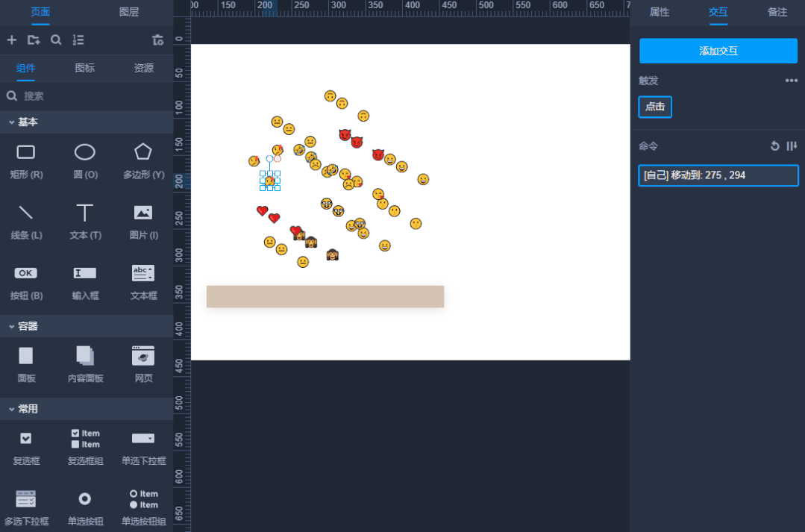This screenshot has width=805, height=532.
Task: Select the 网页 webpage component
Action: click(x=143, y=365)
